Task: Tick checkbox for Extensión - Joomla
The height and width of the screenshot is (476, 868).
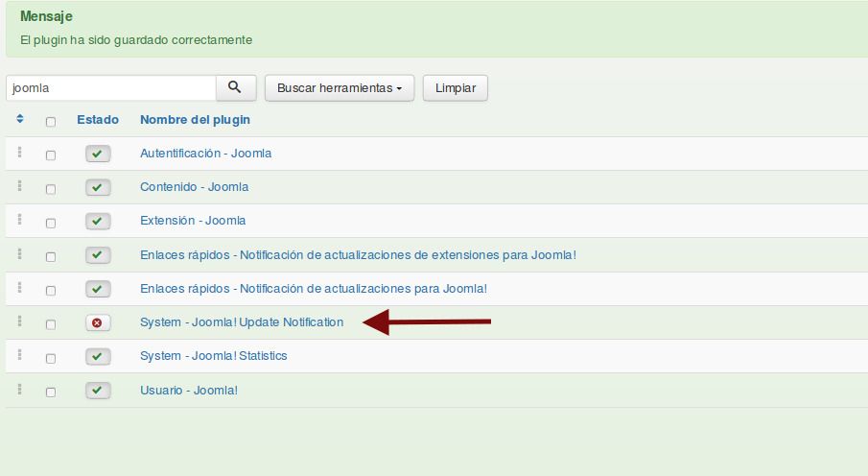Action: (51, 223)
